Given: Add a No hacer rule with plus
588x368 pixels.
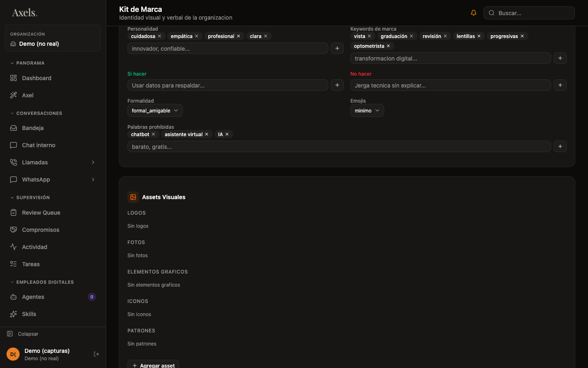Looking at the screenshot, I should coord(560,85).
